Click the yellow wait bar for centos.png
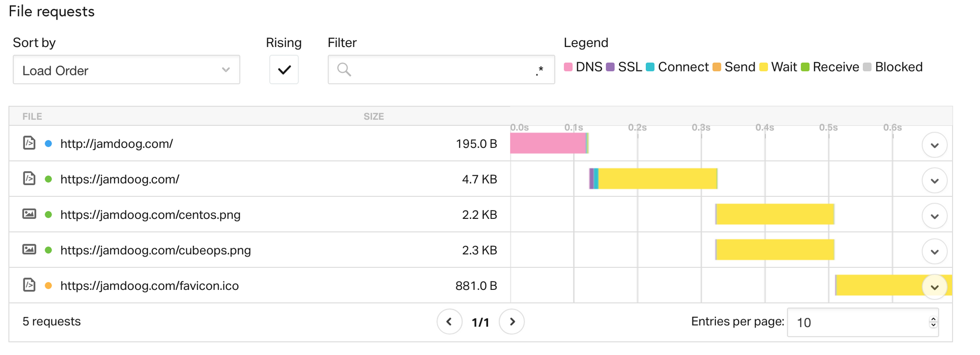Image resolution: width=980 pixels, height=355 pixels. (775, 214)
